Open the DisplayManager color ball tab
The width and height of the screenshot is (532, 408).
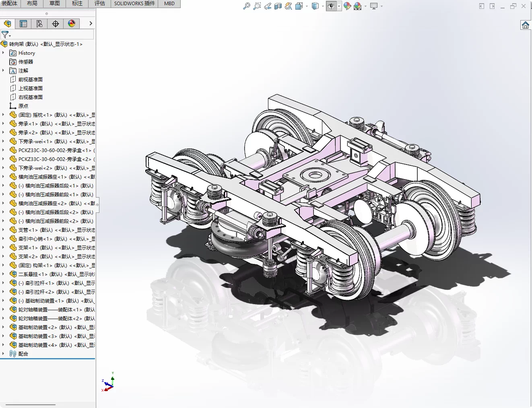[x=72, y=24]
